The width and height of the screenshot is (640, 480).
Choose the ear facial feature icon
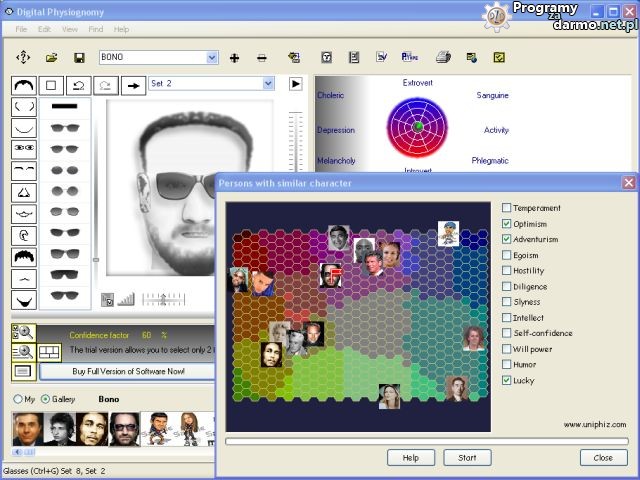pos(24,235)
